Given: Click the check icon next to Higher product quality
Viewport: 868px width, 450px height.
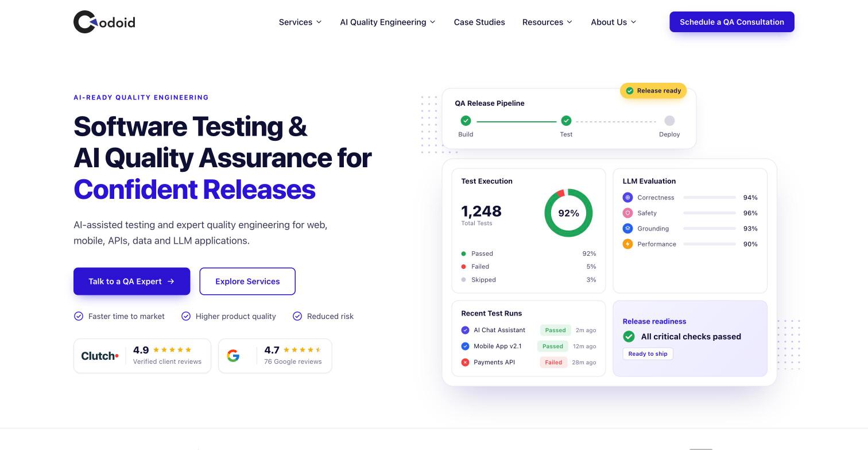Looking at the screenshot, I should [186, 316].
